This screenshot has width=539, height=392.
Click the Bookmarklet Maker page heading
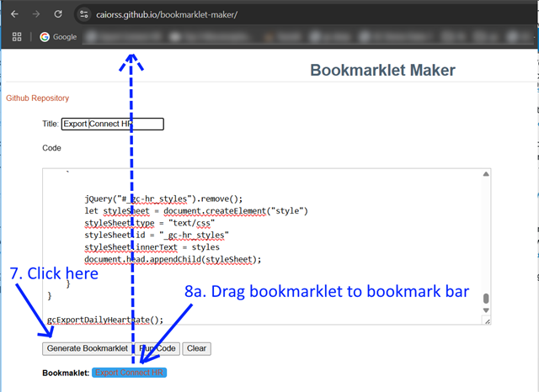click(x=382, y=71)
